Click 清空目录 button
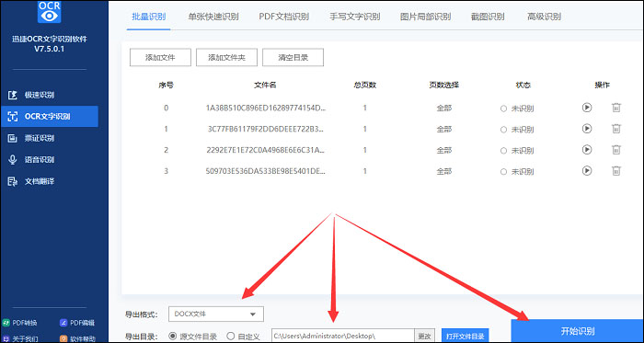 pos(293,57)
